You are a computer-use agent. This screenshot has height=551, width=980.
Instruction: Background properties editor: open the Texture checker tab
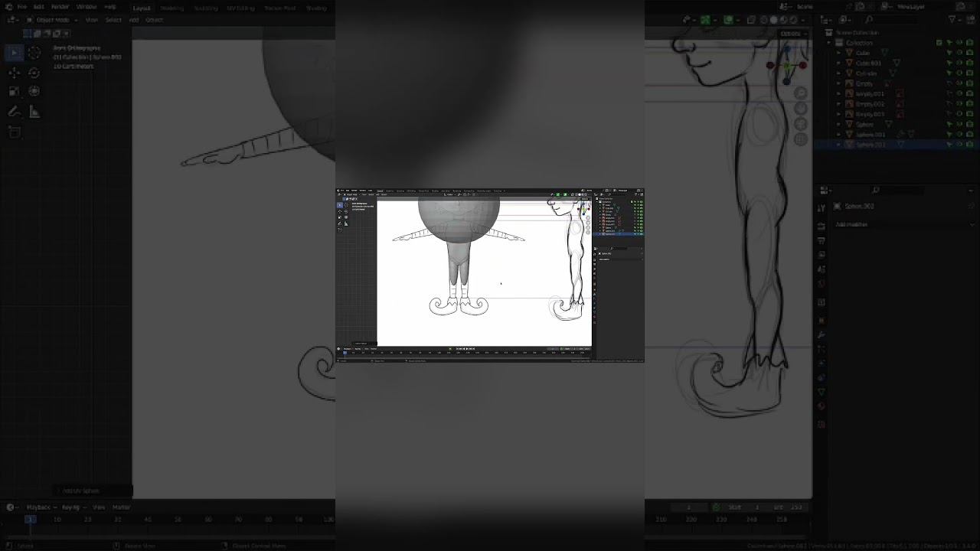pyautogui.click(x=822, y=423)
